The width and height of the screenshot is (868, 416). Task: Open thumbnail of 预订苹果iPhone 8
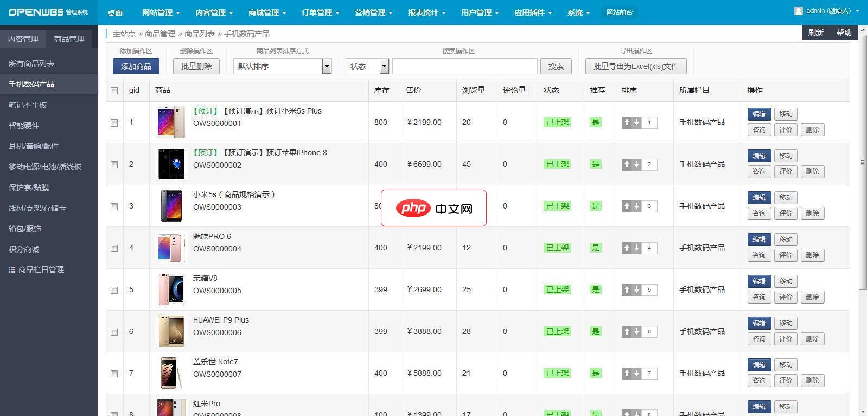[x=171, y=164]
